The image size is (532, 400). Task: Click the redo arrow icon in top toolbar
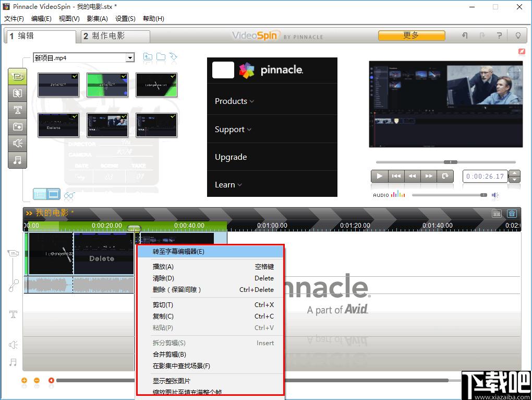pyautogui.click(x=482, y=36)
